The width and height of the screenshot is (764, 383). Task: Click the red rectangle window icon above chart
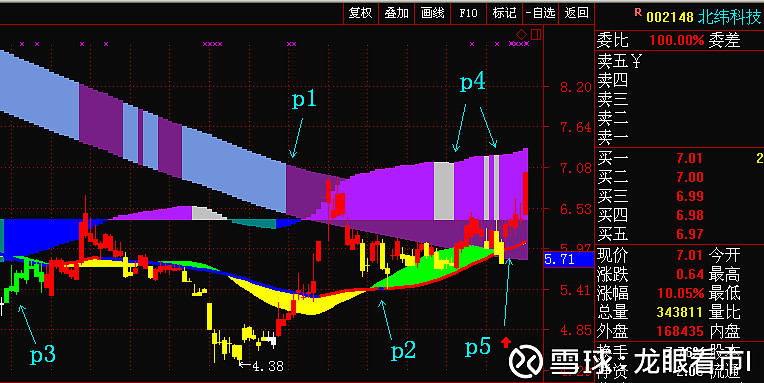click(536, 34)
